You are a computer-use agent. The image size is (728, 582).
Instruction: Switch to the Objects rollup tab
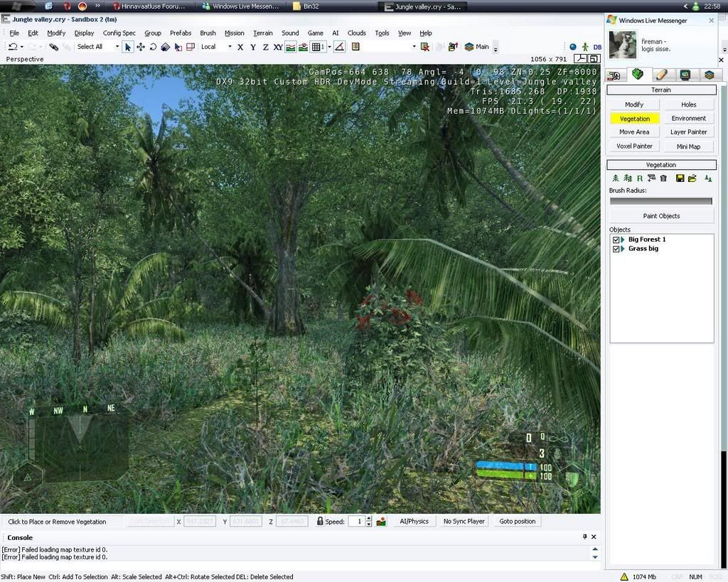pyautogui.click(x=615, y=75)
